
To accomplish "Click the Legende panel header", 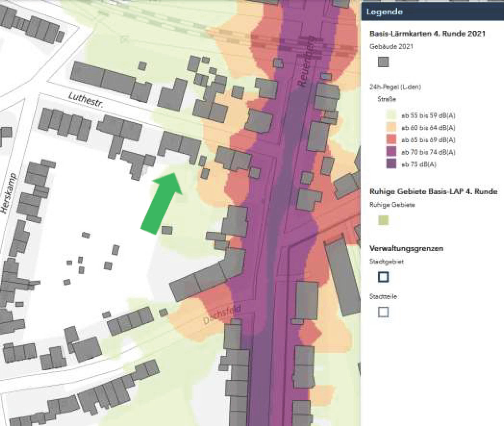I will pos(432,12).
